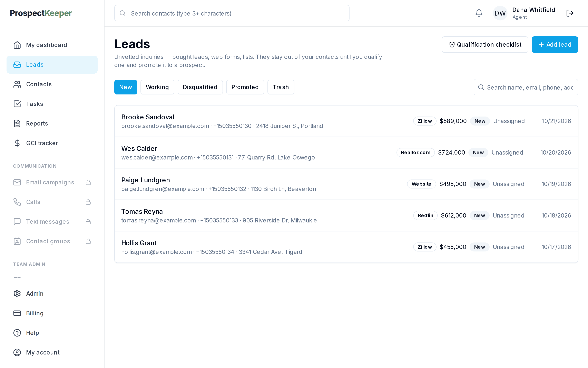Open the Paige Lundgren lead

point(346,184)
